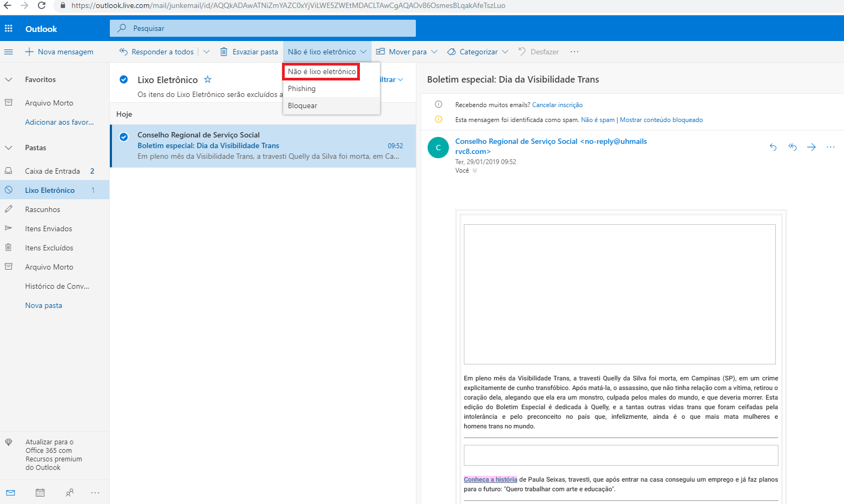Uncheck the Conselho Regional message checkbox
Screen dimensions: 844x504
pyautogui.click(x=124, y=136)
